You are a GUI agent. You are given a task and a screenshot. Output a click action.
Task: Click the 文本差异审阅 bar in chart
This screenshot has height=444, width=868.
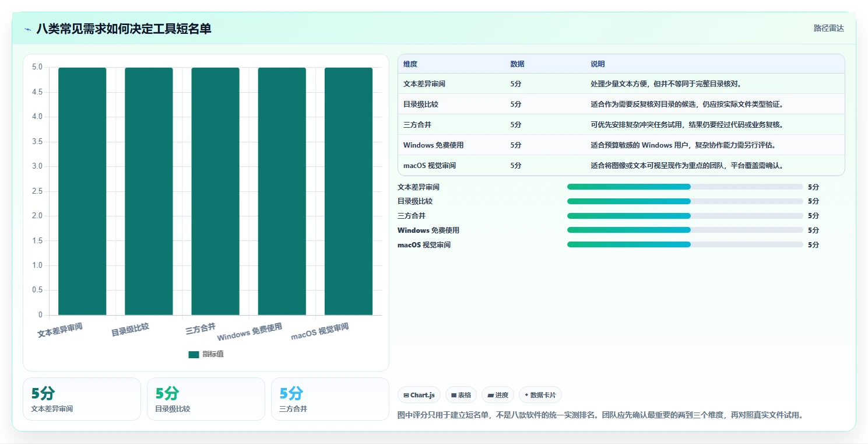82,191
